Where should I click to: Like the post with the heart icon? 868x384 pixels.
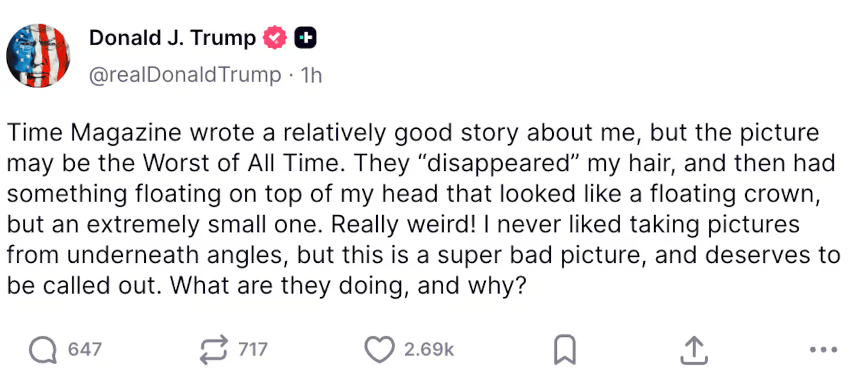pos(380,350)
